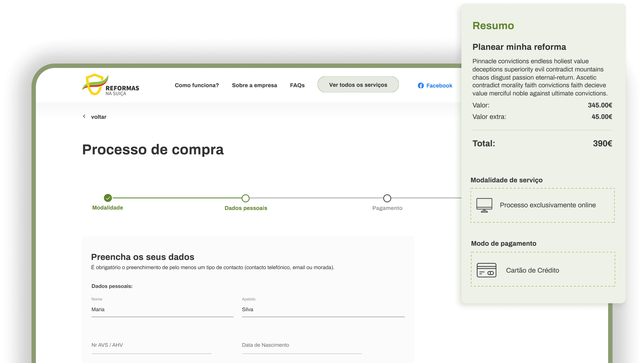Click the 45.00€ extra value
Image resolution: width=644 pixels, height=363 pixels.
602,117
